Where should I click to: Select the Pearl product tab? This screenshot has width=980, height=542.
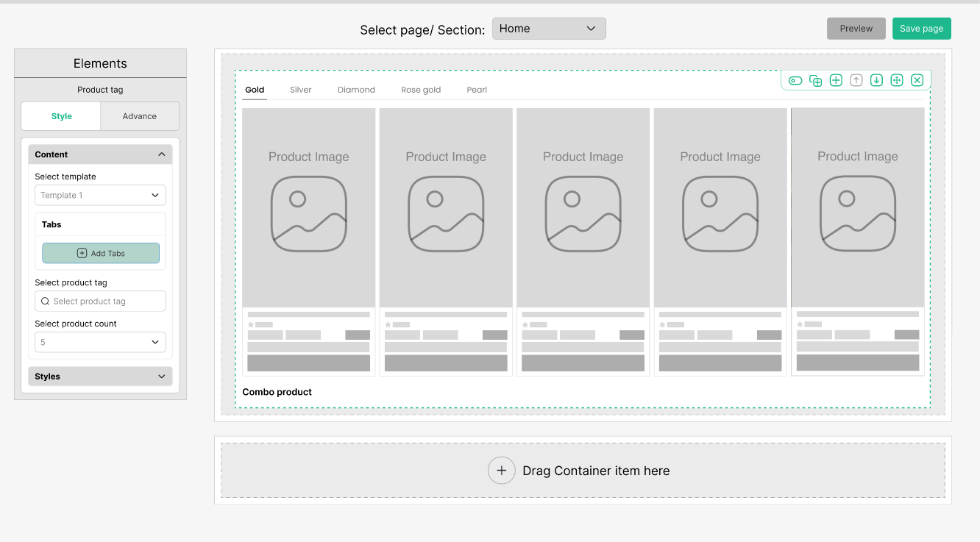click(477, 90)
